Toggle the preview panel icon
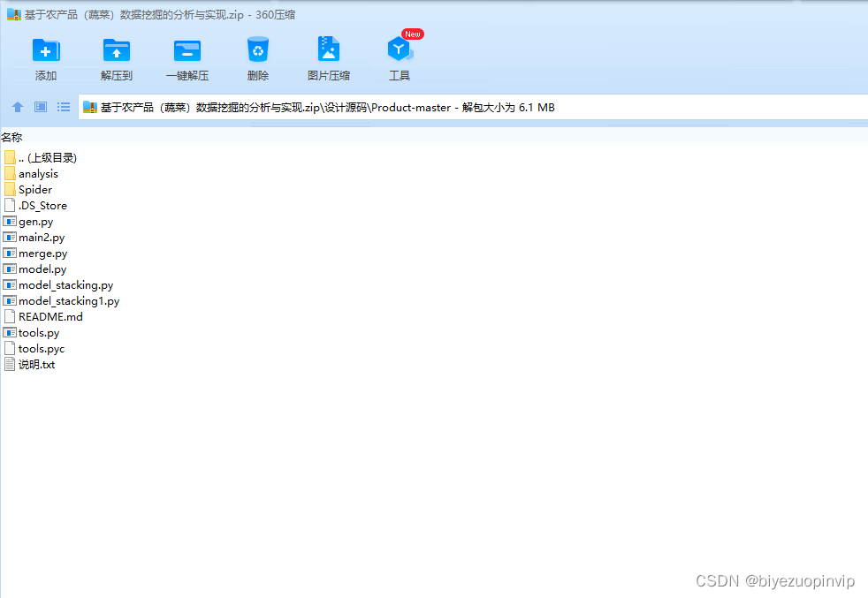 40,107
